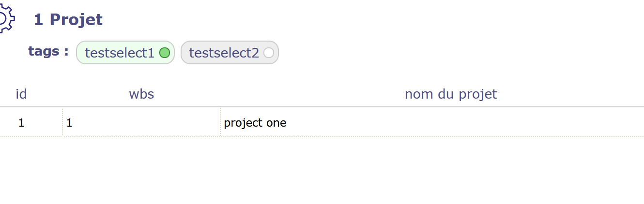Toggle the testselect1 tag label

[x=120, y=53]
